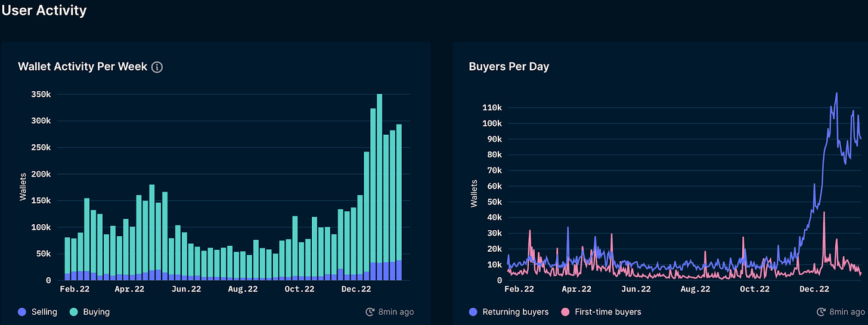Click the 8min ago text under Buyers Per Day chart
The height and width of the screenshot is (325, 868).
coord(846,312)
